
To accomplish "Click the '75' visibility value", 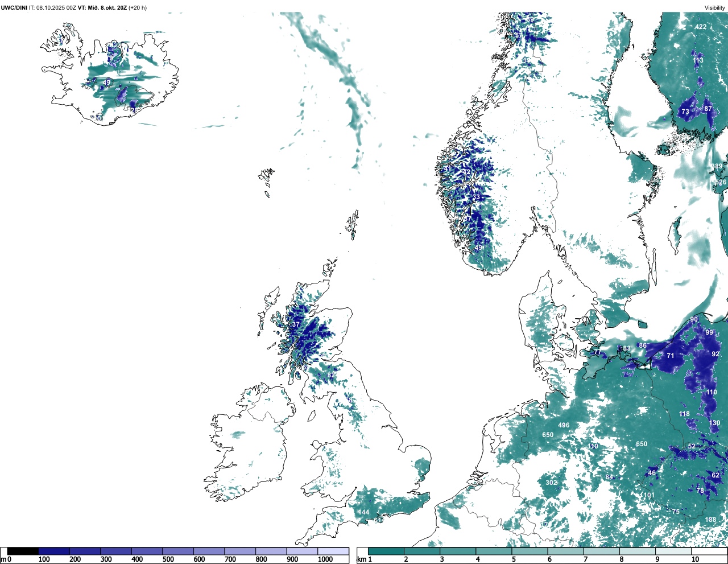I will click(676, 512).
